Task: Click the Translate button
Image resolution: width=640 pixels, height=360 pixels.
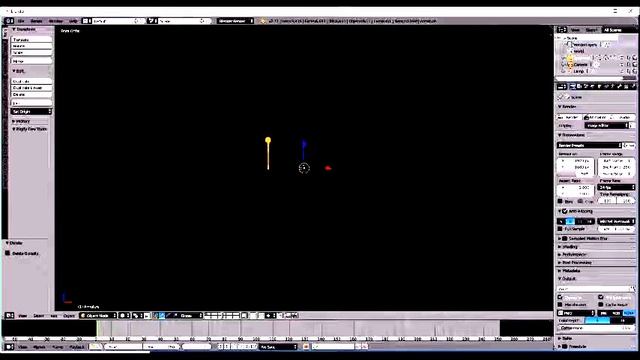Action: [x=31, y=40]
